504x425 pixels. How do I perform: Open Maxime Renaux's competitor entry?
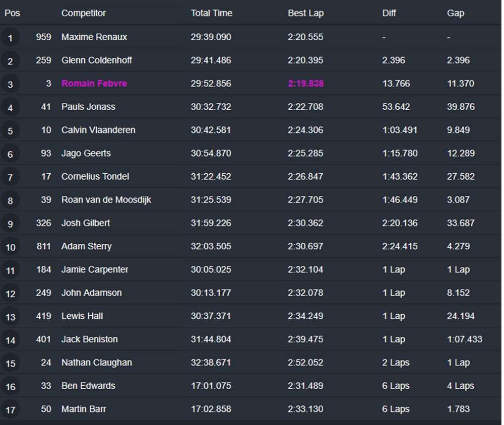94,37
